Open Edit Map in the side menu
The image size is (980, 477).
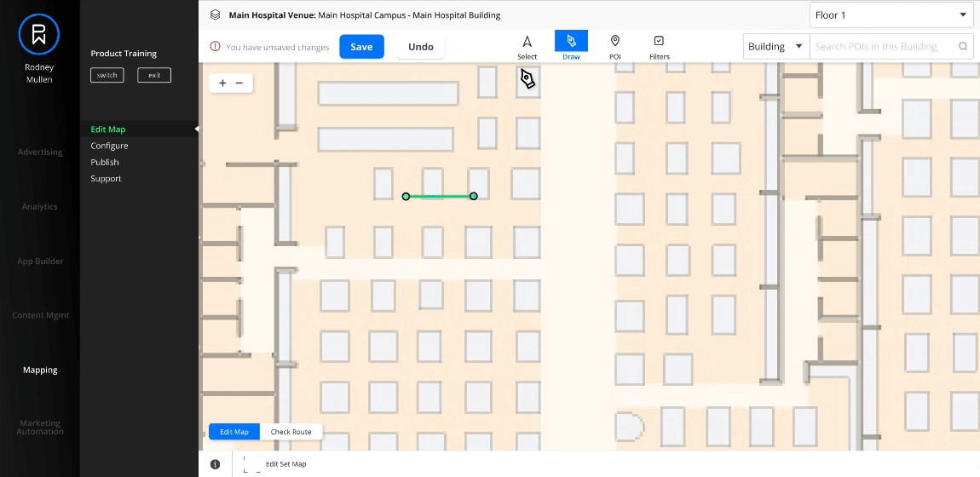point(108,129)
